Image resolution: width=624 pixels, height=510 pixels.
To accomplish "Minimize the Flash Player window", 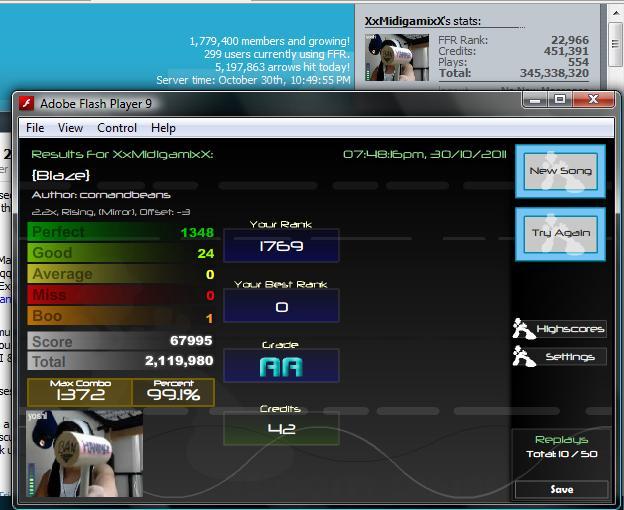I will tap(535, 99).
